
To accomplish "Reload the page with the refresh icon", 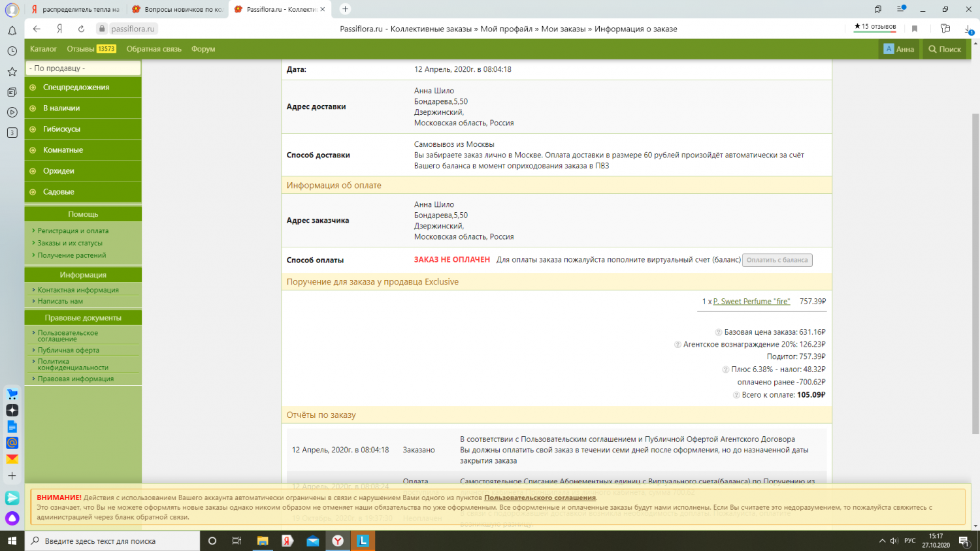I will pyautogui.click(x=81, y=29).
